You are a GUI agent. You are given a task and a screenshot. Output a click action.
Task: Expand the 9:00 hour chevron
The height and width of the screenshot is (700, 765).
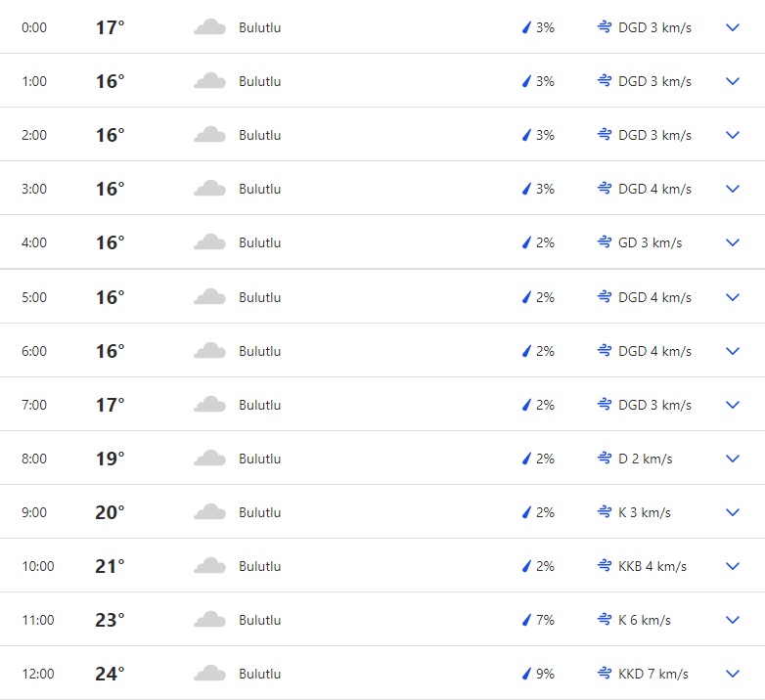pos(733,512)
